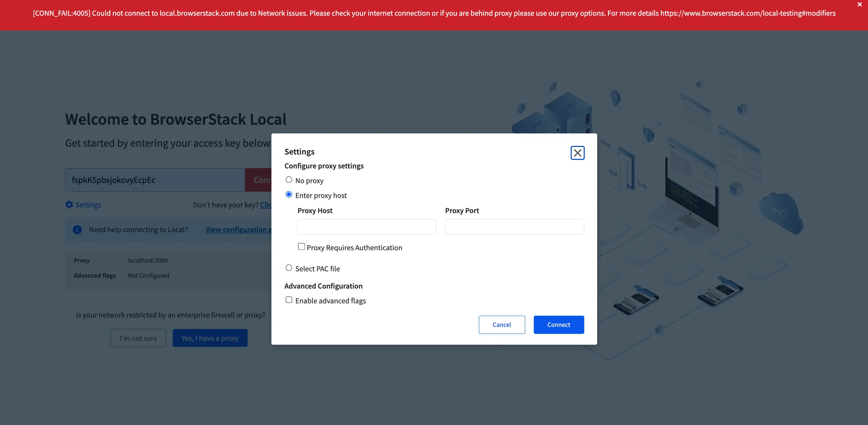Click the Settings gear icon
This screenshot has height=425, width=868.
click(69, 205)
